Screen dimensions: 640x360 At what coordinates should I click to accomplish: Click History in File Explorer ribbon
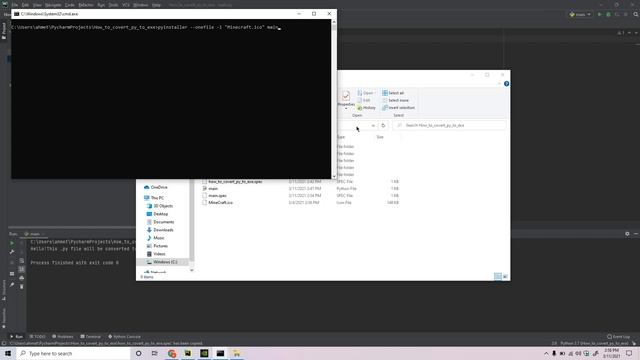pos(366,108)
